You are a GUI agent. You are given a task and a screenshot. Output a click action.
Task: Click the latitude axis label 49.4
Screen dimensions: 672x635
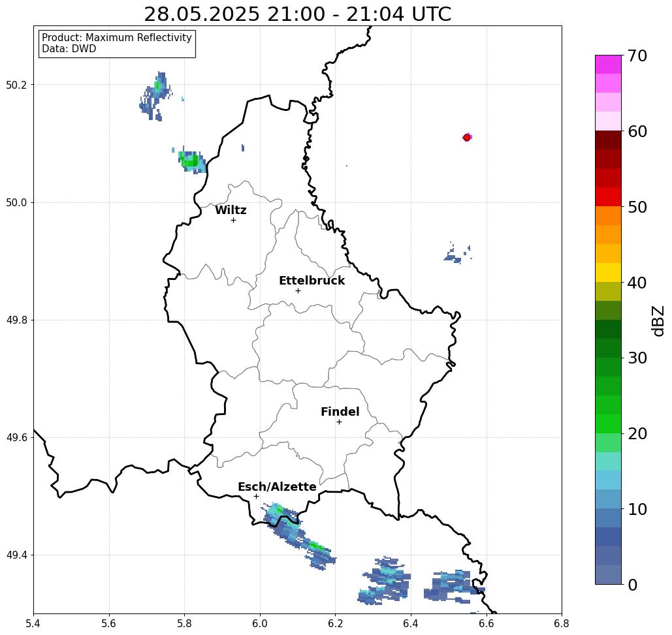16,555
